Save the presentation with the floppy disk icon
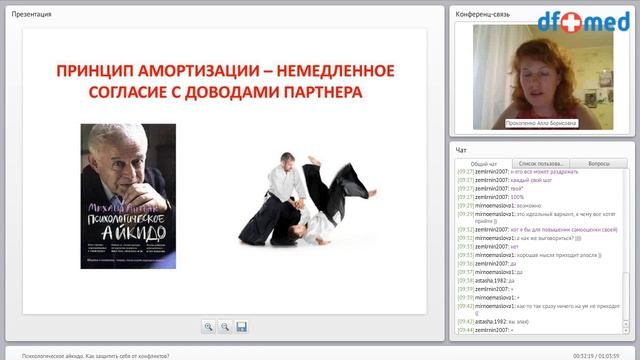Viewport: 640px width, 360px height. click(241, 327)
